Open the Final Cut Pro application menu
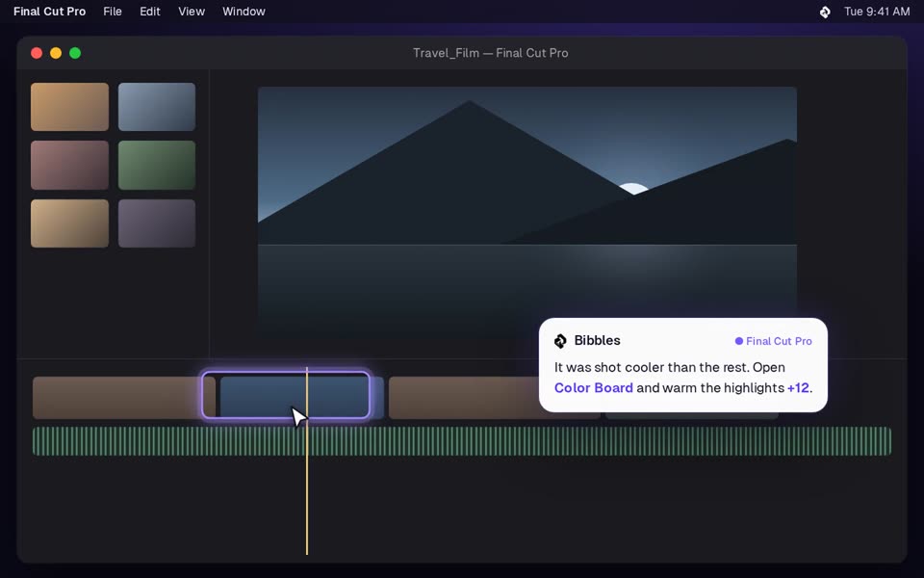Screen dimensions: 924x578 click(49, 12)
